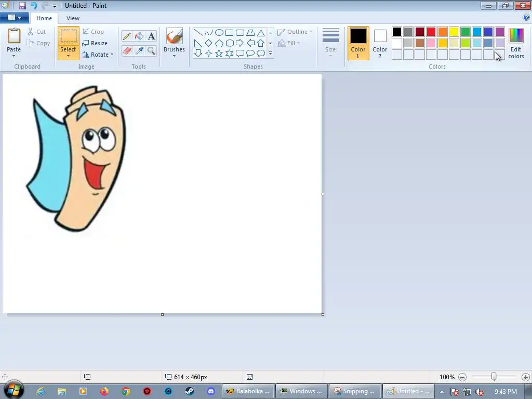The image size is (532, 399).
Task: Select the Oval shape
Action: [219, 33]
